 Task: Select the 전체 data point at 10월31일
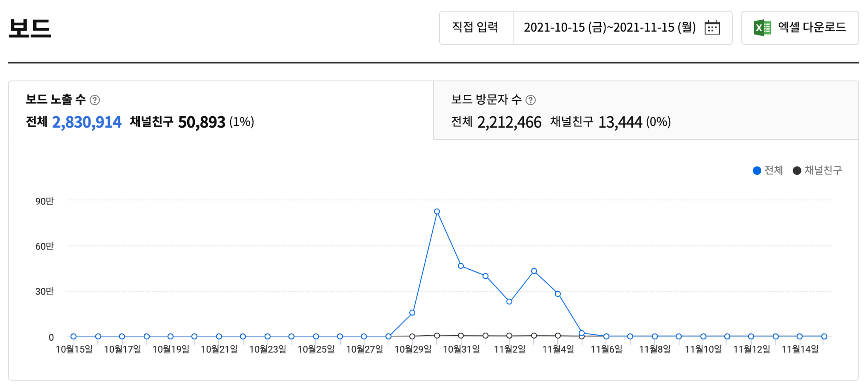click(461, 266)
